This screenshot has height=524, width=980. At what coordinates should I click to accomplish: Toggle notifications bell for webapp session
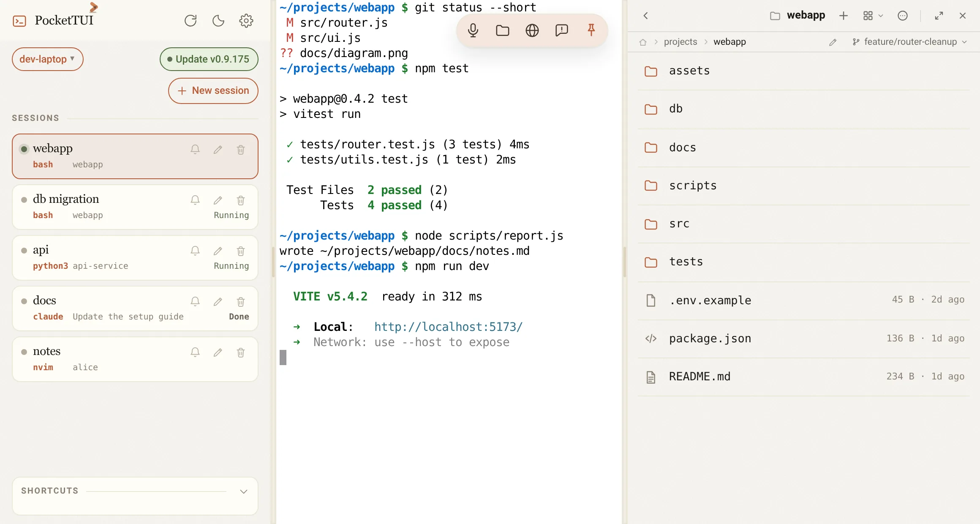(195, 149)
